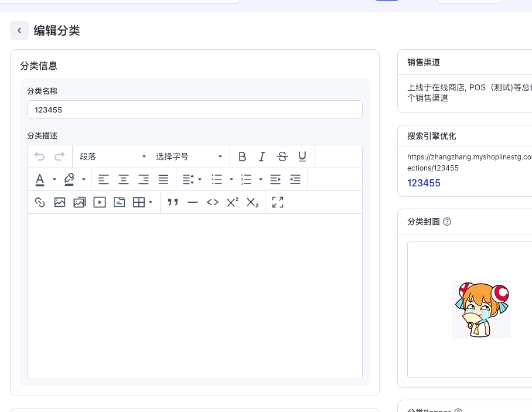The height and width of the screenshot is (412, 532).
Task: Apply underline formatting
Action: coord(302,156)
